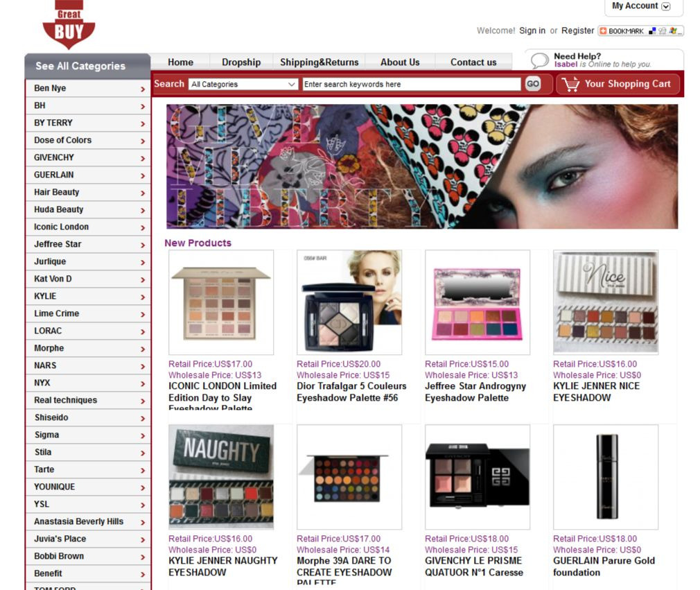Click the Register link

click(x=578, y=31)
